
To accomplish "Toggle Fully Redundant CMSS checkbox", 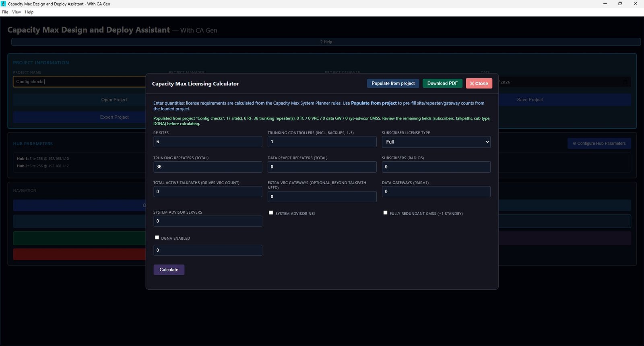I will pyautogui.click(x=385, y=213).
